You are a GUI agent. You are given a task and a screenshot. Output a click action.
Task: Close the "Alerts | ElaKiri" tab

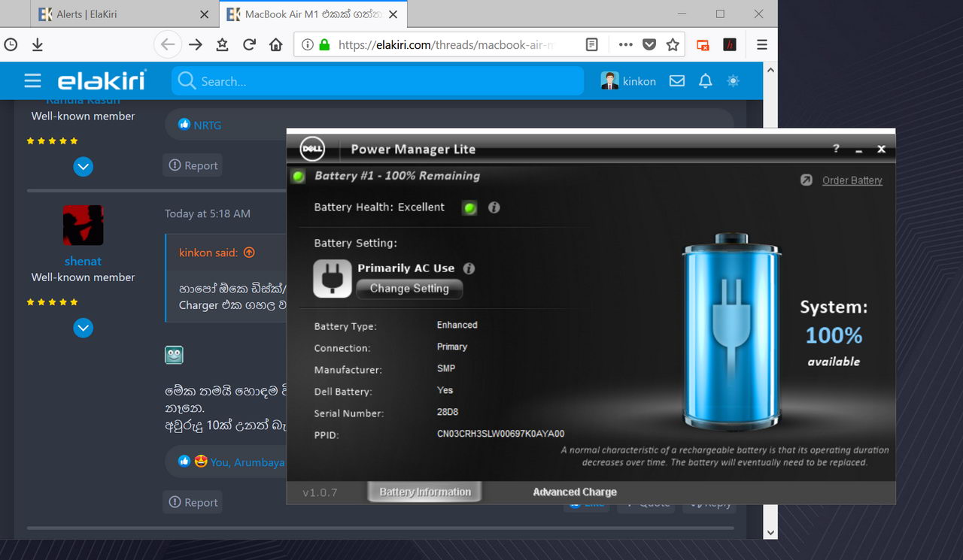pos(205,14)
